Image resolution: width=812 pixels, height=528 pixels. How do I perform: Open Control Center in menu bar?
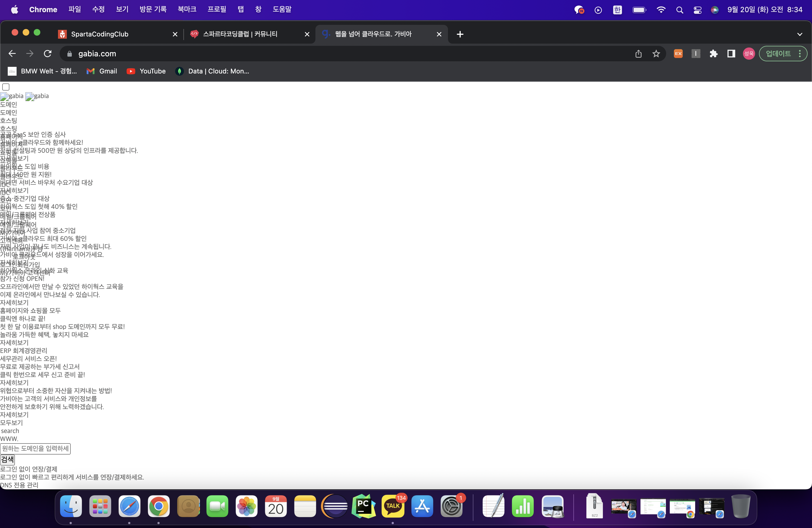click(x=697, y=10)
